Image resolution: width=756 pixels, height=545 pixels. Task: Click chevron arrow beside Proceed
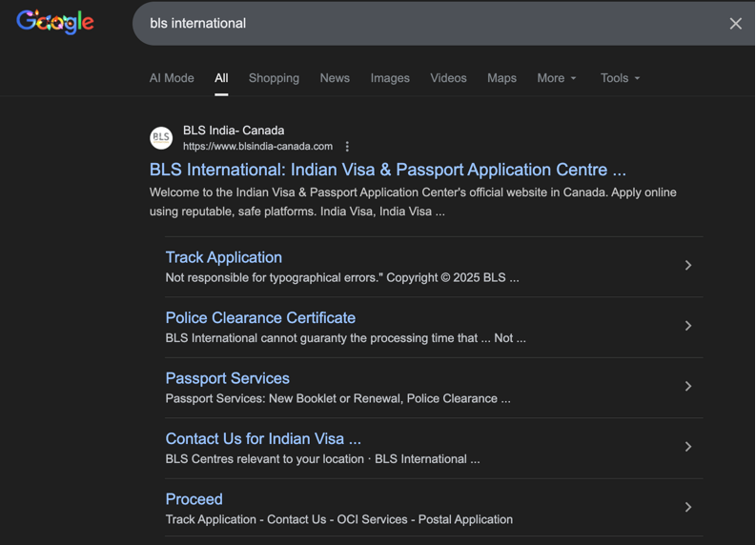pos(687,508)
